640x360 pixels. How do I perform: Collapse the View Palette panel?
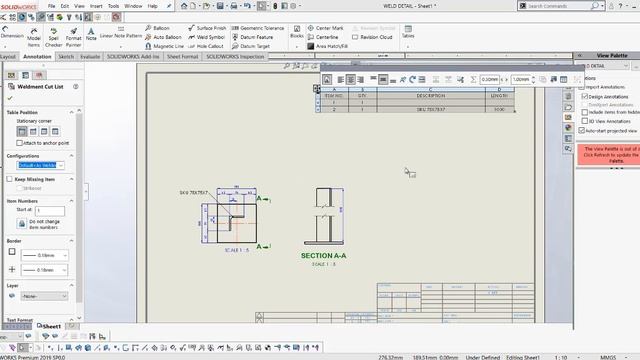click(579, 55)
